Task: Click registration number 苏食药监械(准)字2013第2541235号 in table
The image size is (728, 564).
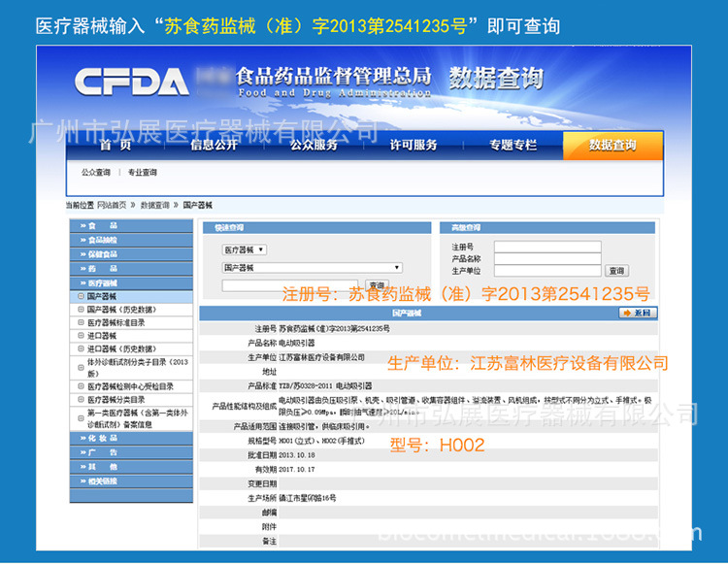Action: [334, 329]
